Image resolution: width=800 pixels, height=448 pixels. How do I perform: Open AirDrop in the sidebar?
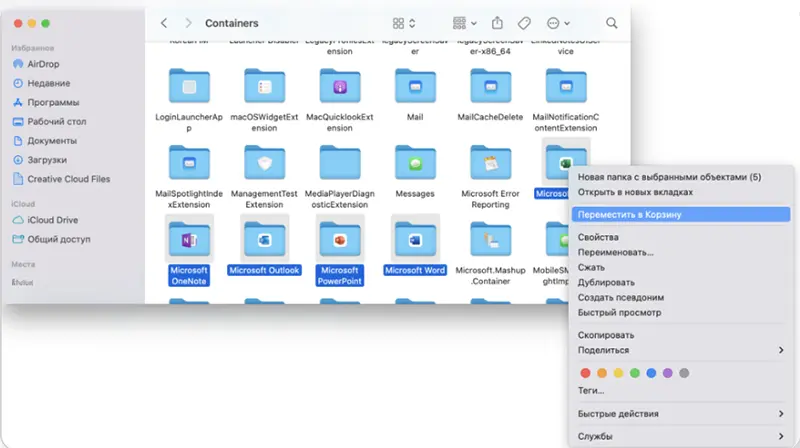click(42, 64)
